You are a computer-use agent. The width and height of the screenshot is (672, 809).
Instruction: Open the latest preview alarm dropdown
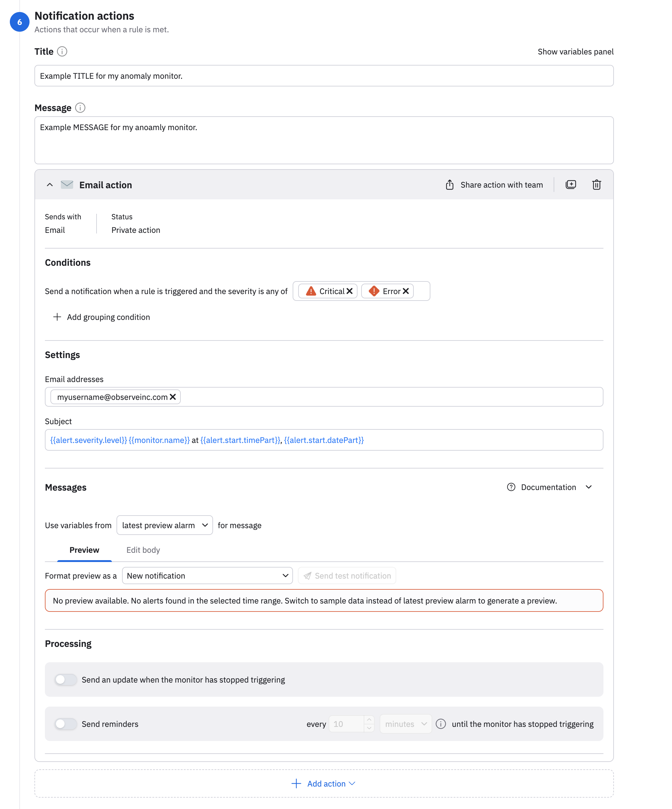point(164,525)
